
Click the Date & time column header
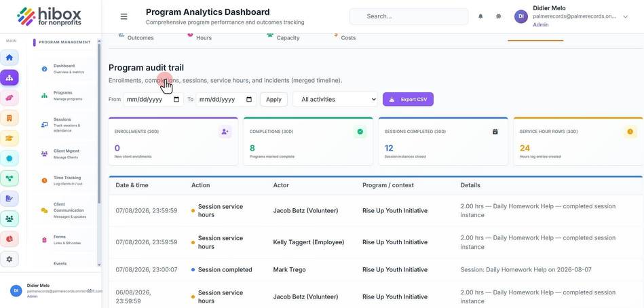pyautogui.click(x=132, y=185)
